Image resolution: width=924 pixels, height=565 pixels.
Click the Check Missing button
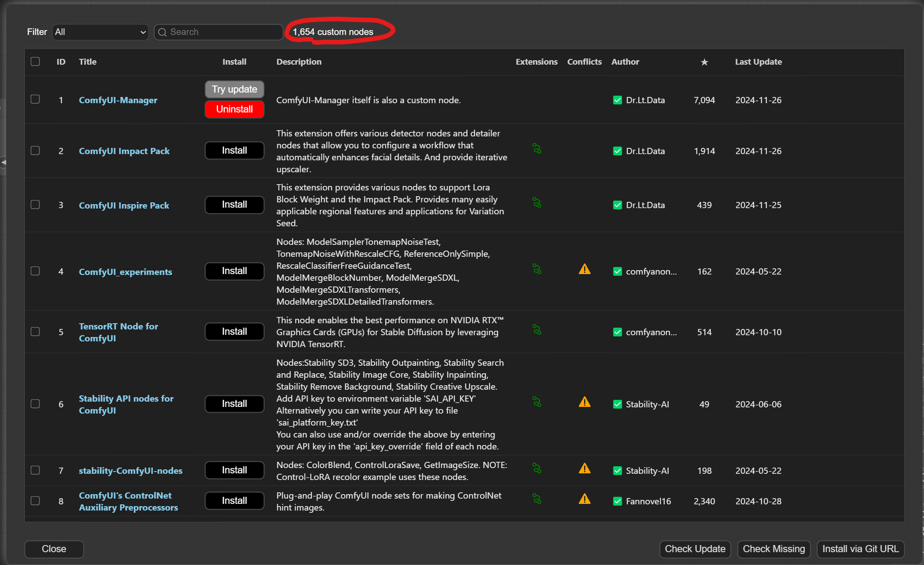[774, 549]
